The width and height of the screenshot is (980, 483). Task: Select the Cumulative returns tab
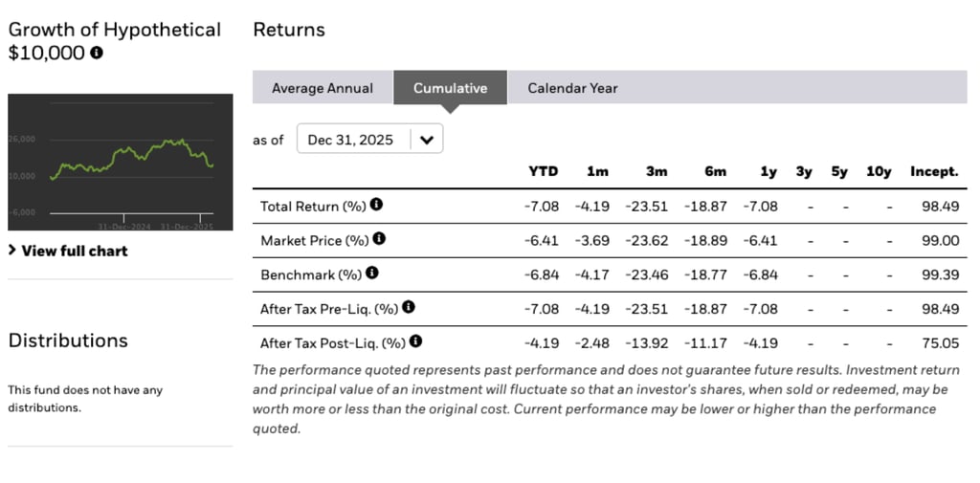450,88
